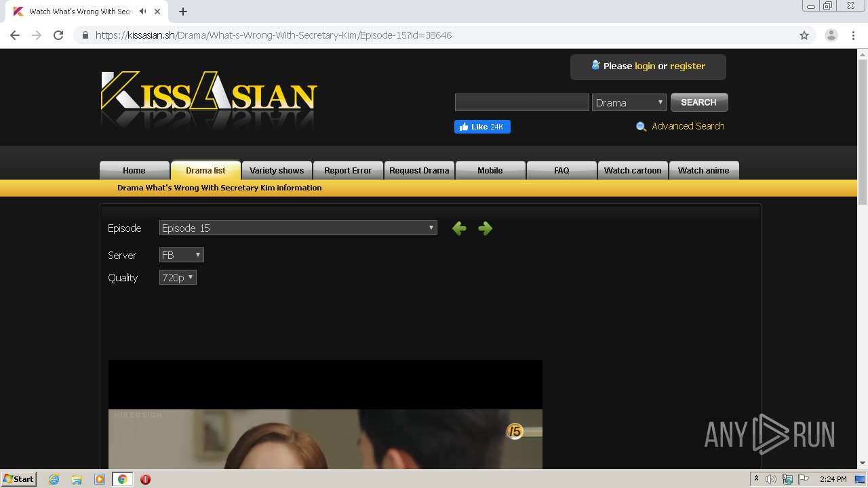Open a new browser tab

[x=183, y=12]
